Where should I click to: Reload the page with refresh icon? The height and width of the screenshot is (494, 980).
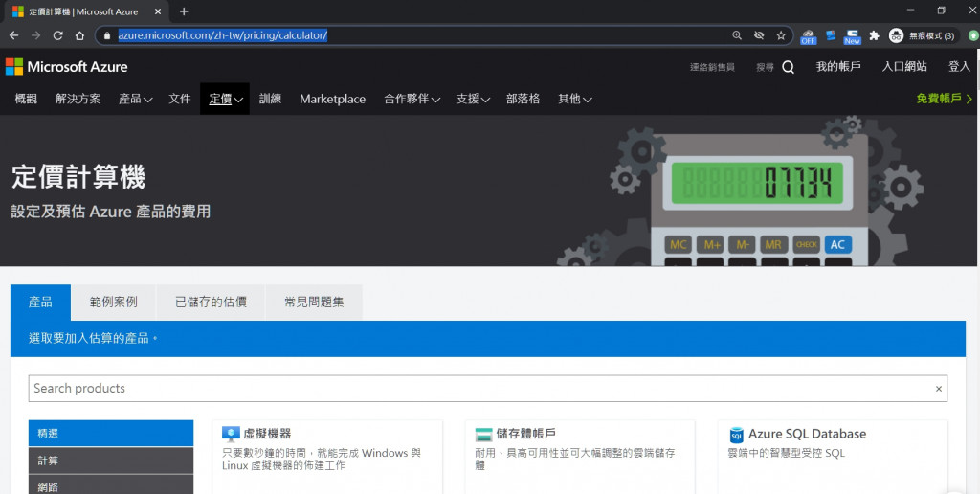click(x=57, y=35)
